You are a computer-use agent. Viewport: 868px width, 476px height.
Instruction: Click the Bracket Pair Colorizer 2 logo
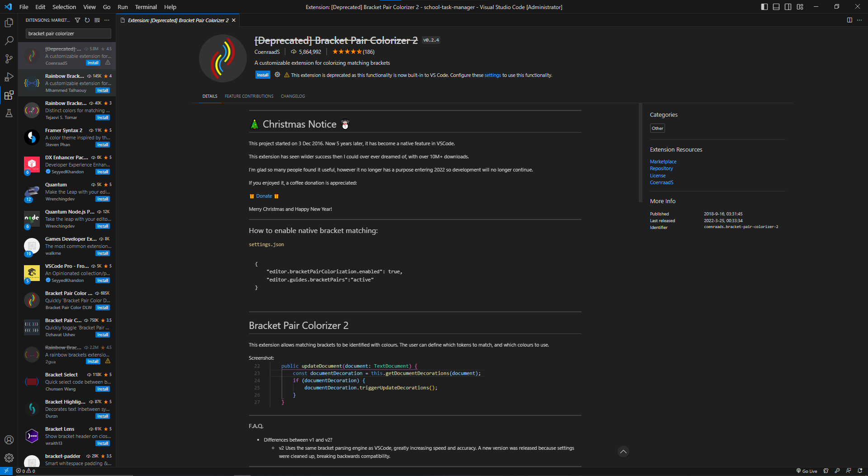pos(222,58)
